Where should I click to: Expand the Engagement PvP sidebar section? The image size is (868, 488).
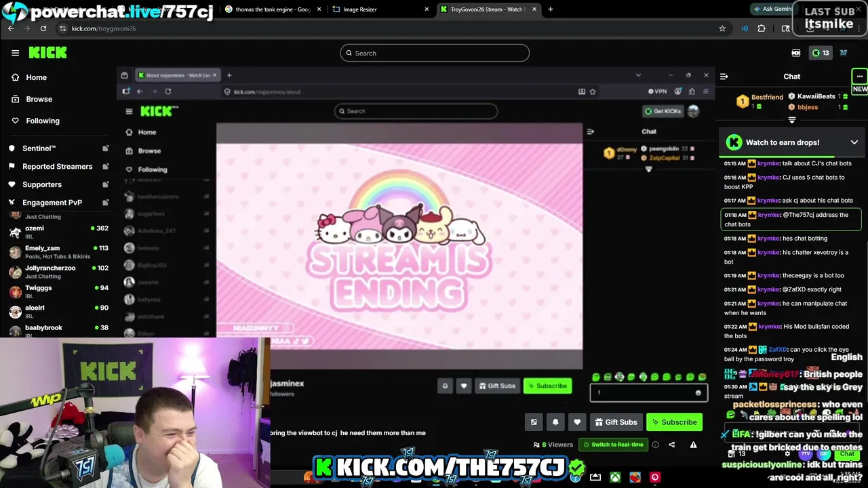pyautogui.click(x=58, y=203)
